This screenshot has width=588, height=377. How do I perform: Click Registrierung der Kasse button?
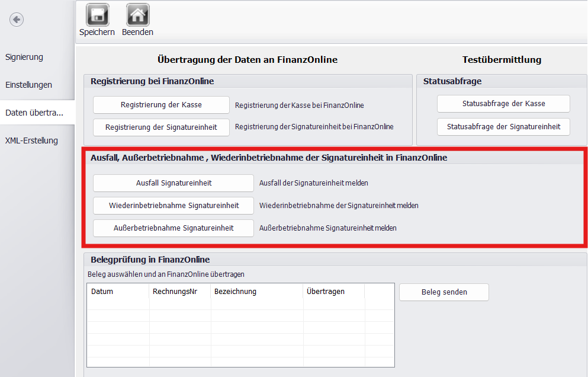coord(161,105)
